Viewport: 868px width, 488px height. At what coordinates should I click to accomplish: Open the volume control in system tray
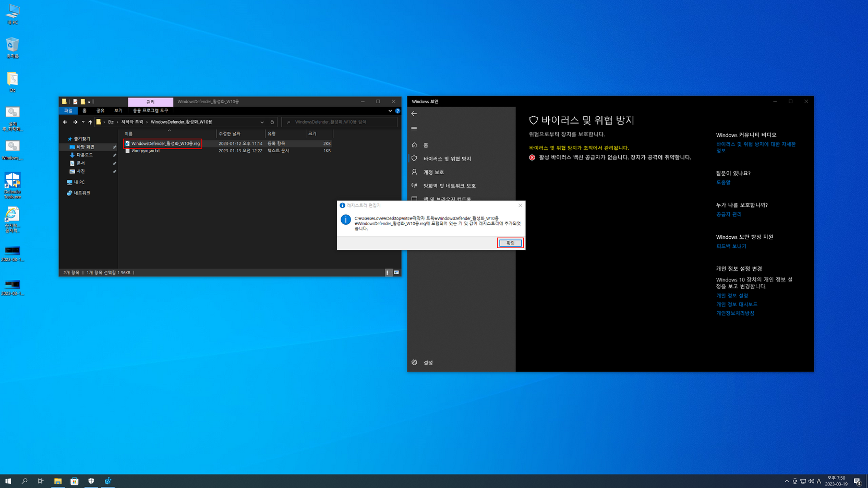[x=811, y=481]
